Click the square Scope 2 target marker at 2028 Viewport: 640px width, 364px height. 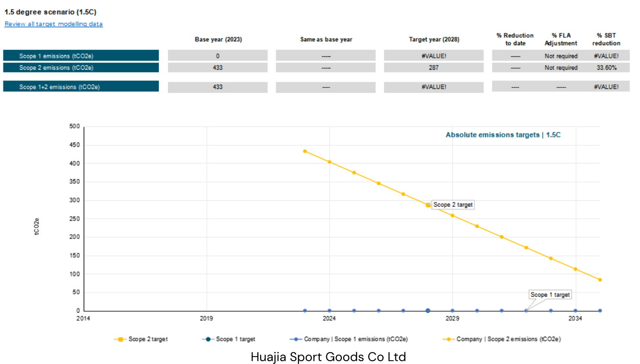(x=428, y=205)
